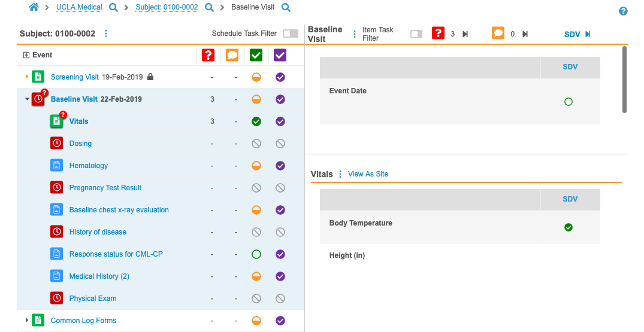Click the search icon beside UCLA Medical
The height and width of the screenshot is (332, 644).
click(113, 8)
